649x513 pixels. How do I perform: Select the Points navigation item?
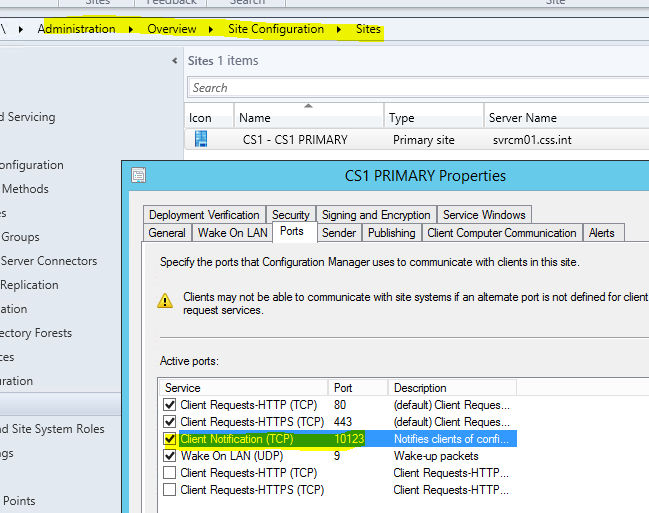click(19, 501)
